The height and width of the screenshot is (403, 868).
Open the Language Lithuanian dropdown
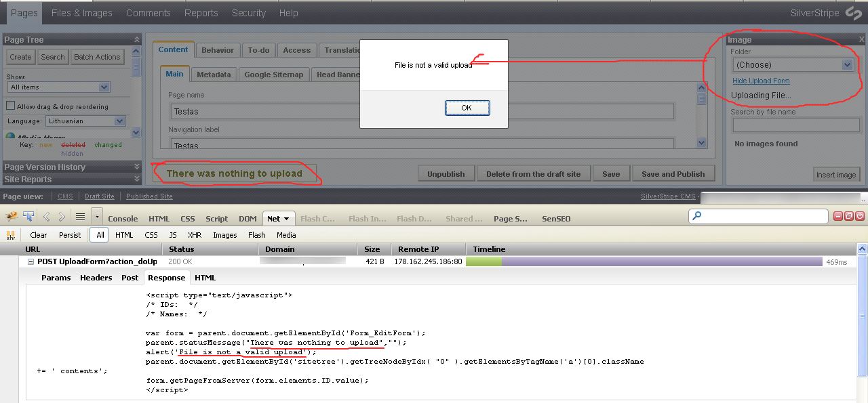pyautogui.click(x=85, y=121)
